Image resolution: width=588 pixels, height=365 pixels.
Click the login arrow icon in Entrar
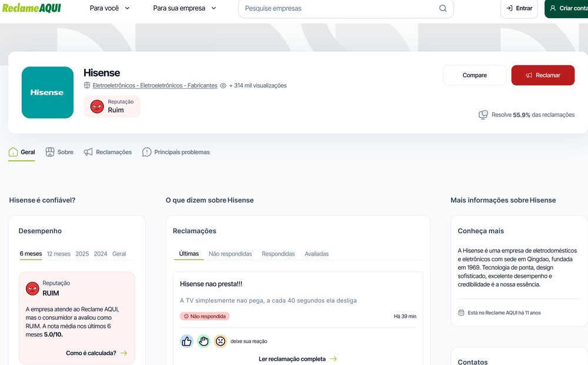509,8
